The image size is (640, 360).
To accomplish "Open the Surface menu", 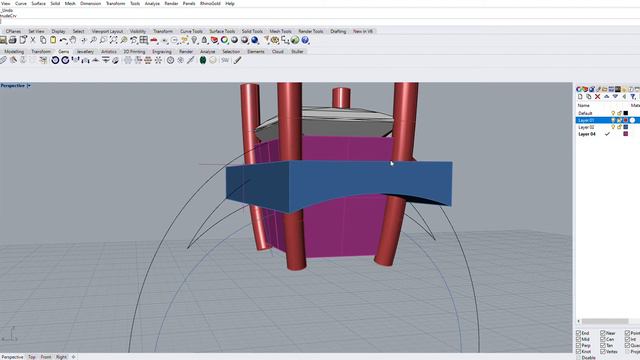I will 38,3.
